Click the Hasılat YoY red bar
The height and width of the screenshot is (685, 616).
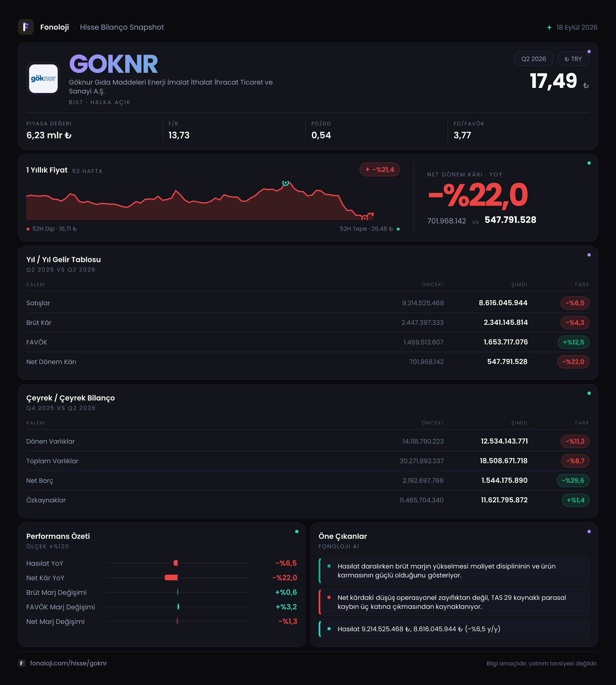point(176,563)
